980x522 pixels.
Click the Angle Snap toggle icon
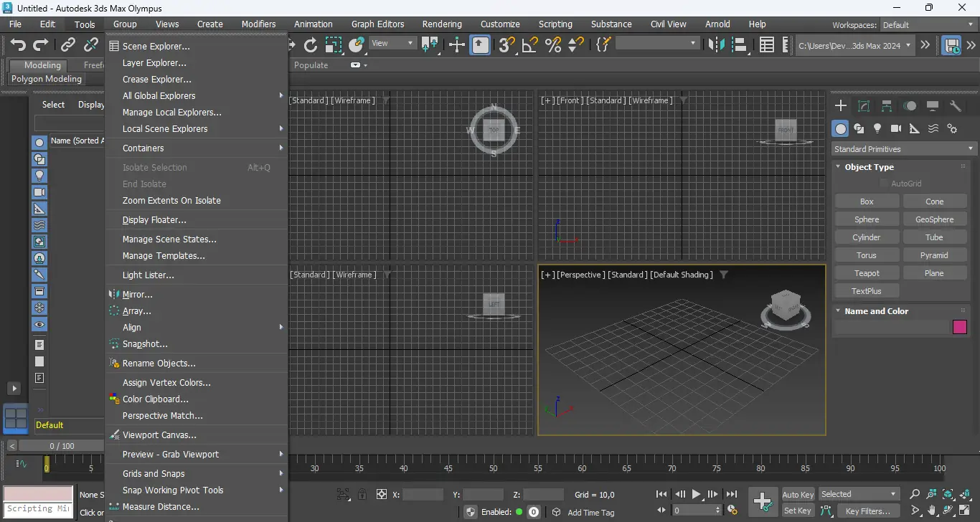[529, 45]
